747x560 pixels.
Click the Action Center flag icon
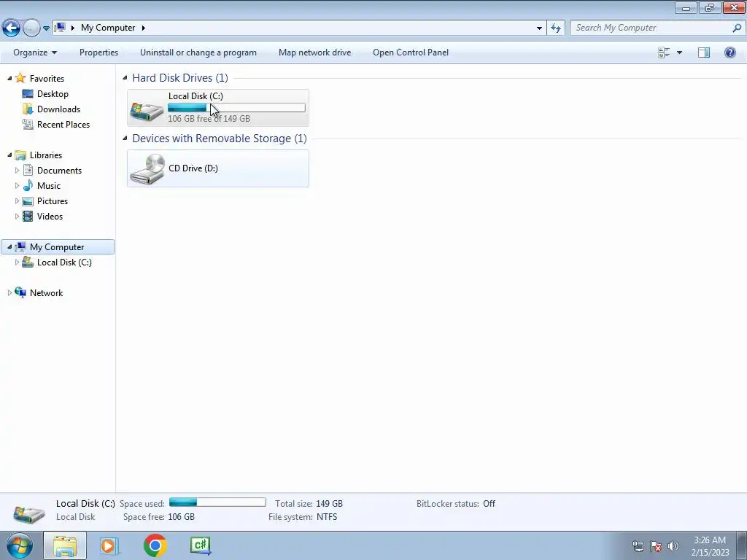656,546
